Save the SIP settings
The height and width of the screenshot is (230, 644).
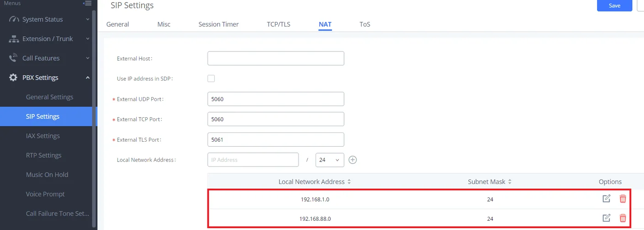[x=615, y=6]
